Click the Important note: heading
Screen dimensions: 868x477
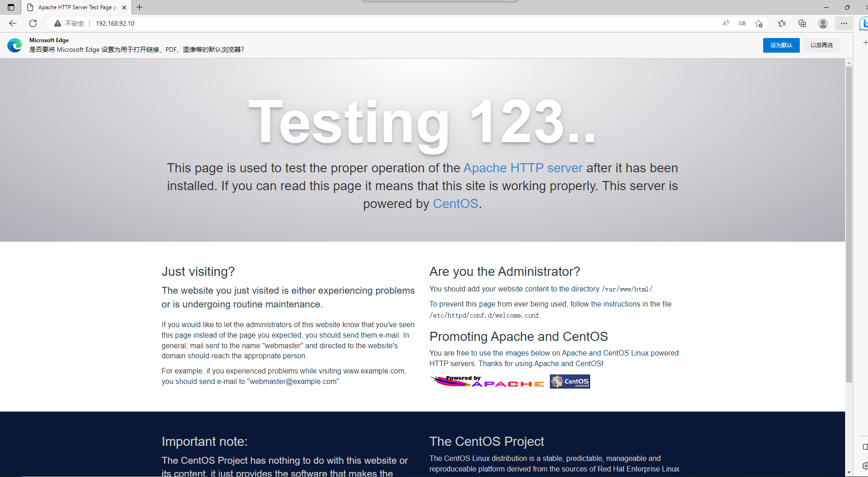point(205,442)
